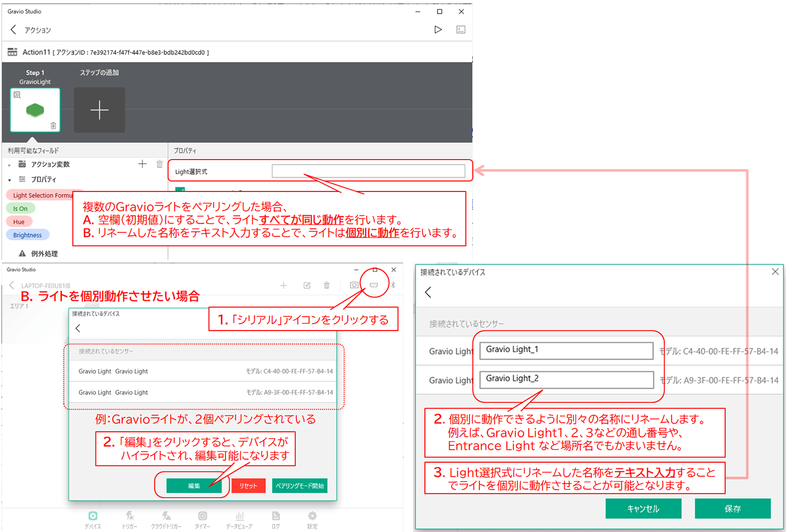This screenshot has height=532, width=787.
Task: Select the Is On field tag
Action: pos(20,208)
